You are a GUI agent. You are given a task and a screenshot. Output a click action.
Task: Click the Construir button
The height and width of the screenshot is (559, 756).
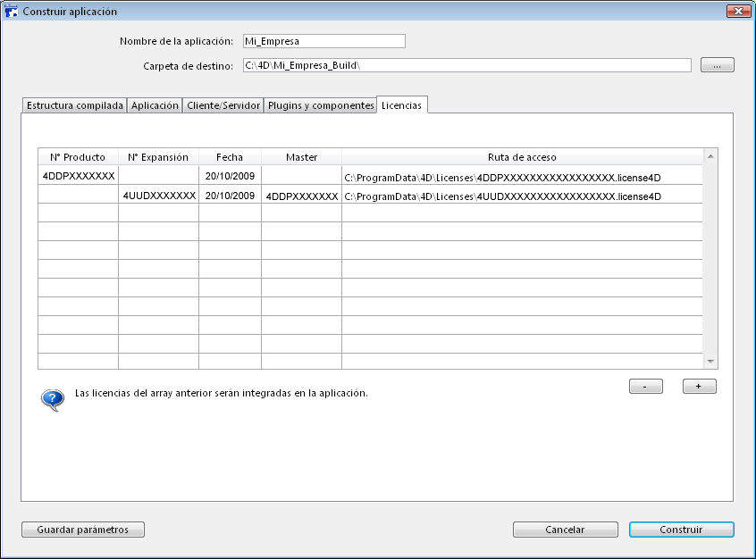point(681,530)
